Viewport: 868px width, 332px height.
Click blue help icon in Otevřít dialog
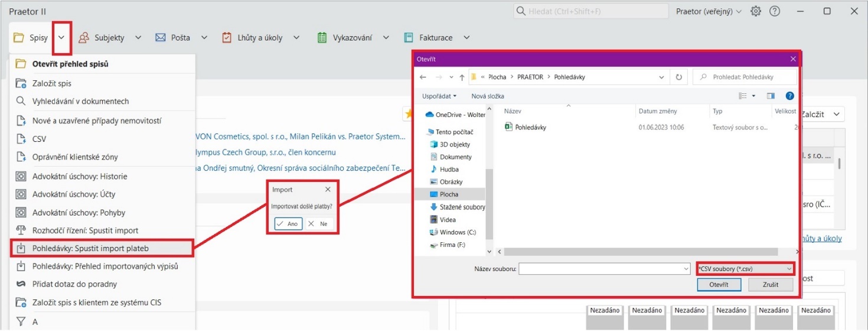789,96
